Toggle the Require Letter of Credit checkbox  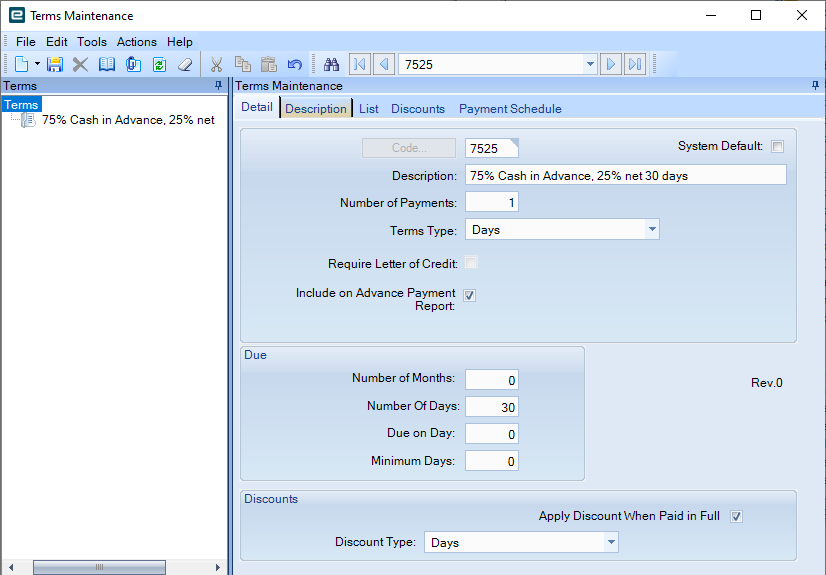coord(471,263)
